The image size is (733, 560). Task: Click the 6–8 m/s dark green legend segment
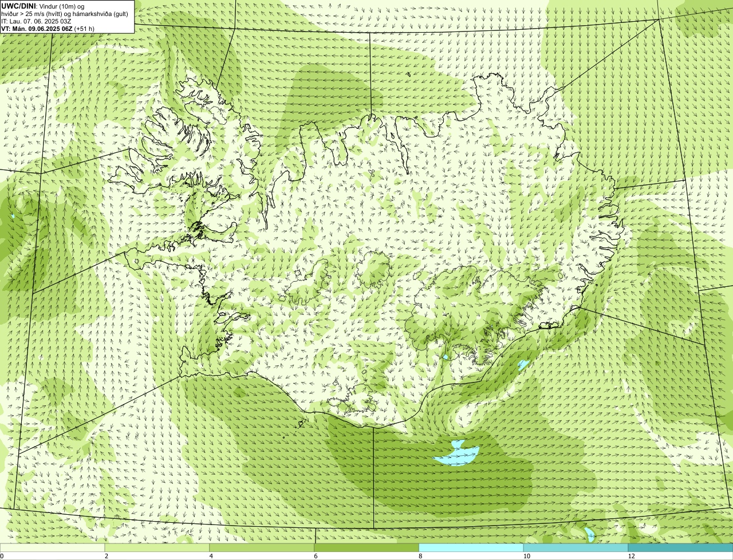[366, 547]
